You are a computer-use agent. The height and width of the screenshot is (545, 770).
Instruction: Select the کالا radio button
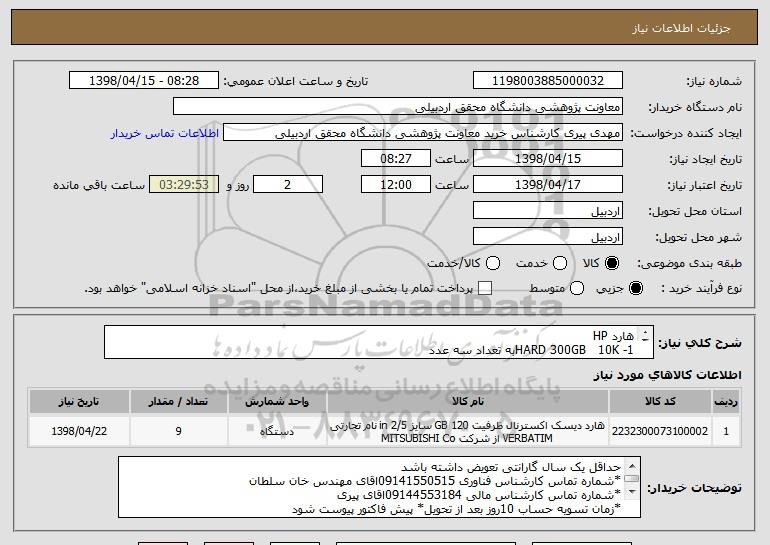pos(612,263)
